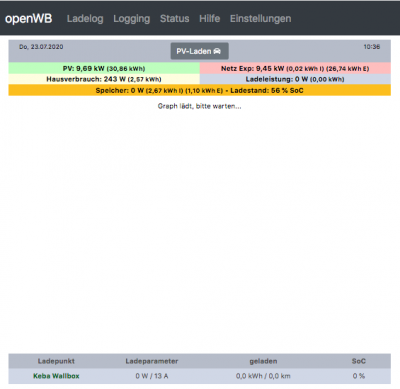The width and height of the screenshot is (400, 389).
Task: Open the Ladelog menu
Action: point(85,19)
